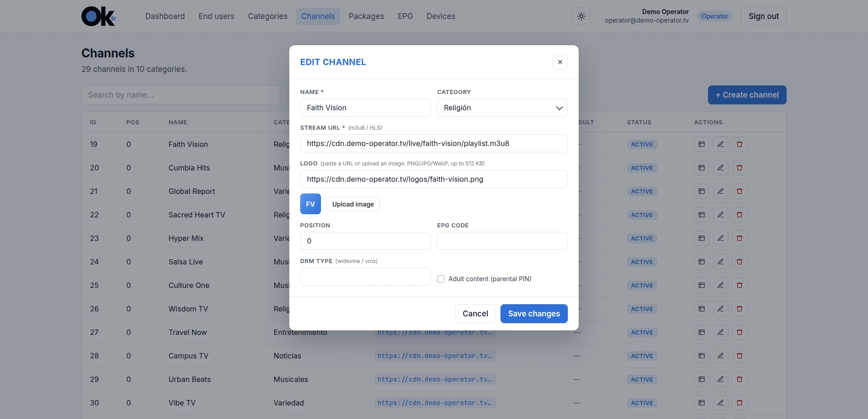Focus the channel Name field
The height and width of the screenshot is (419, 868).
coord(365,108)
